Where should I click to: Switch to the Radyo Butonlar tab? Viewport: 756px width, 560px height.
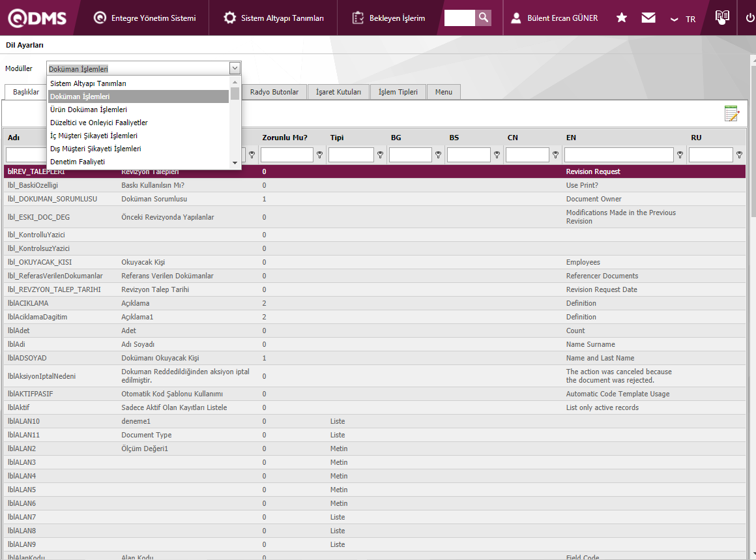click(x=274, y=92)
